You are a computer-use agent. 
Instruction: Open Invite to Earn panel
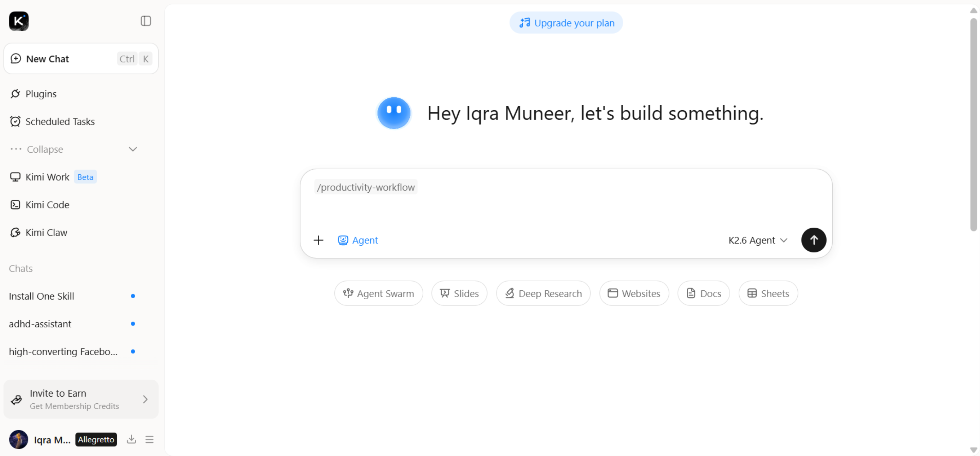(x=81, y=399)
